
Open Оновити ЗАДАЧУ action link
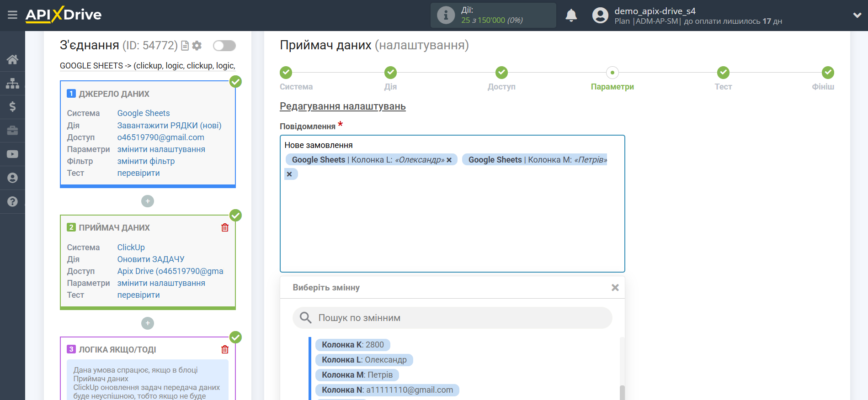[x=151, y=259]
